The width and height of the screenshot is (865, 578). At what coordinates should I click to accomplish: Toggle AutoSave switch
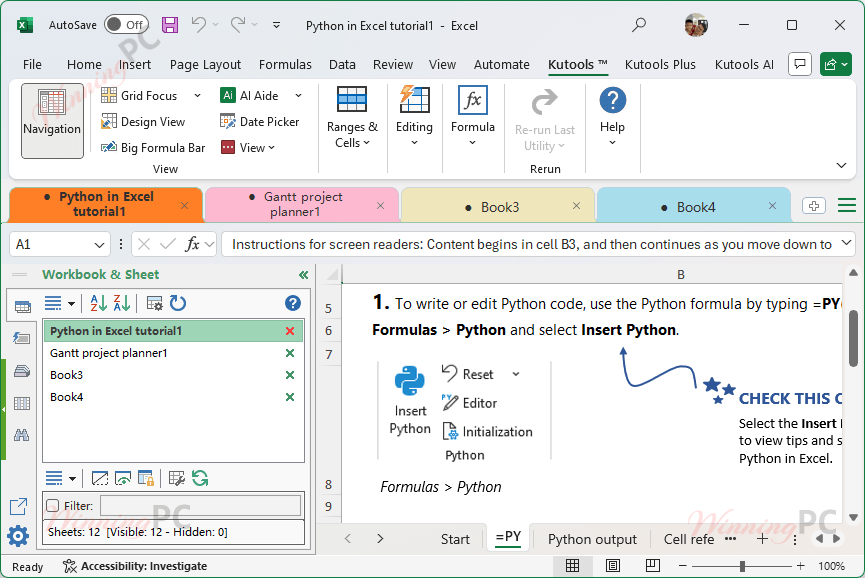point(126,25)
